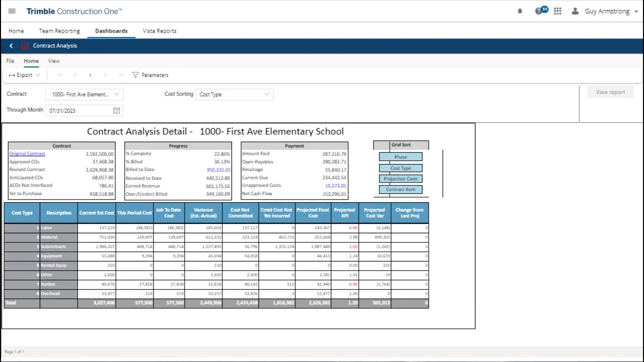
Task: Click the Original Contract link
Action: pyautogui.click(x=27, y=154)
